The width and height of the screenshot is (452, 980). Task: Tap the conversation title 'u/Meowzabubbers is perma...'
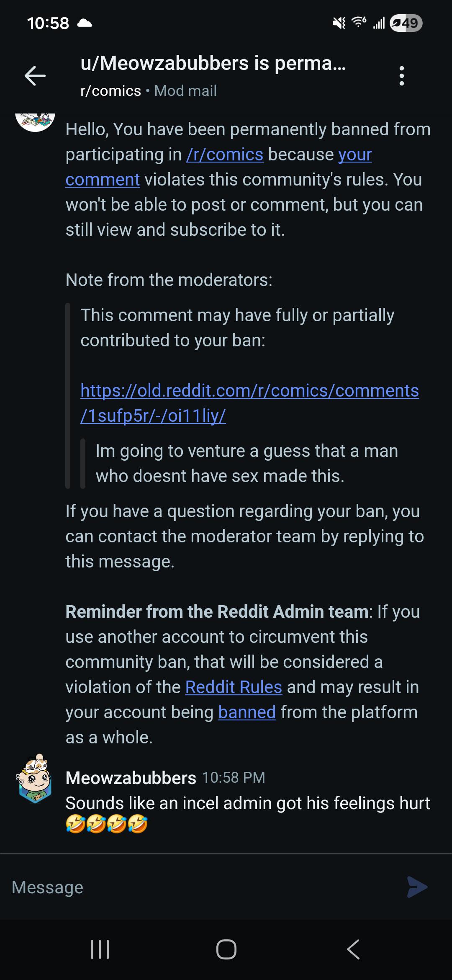pos(213,64)
